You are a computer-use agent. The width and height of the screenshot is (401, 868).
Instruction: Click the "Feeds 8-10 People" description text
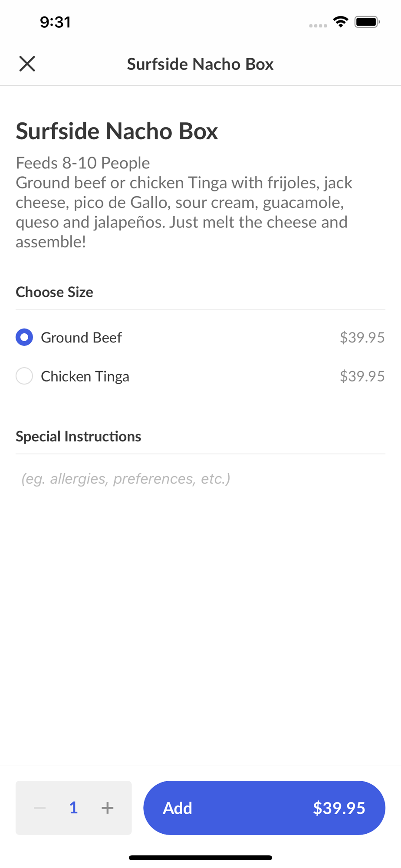pos(83,163)
